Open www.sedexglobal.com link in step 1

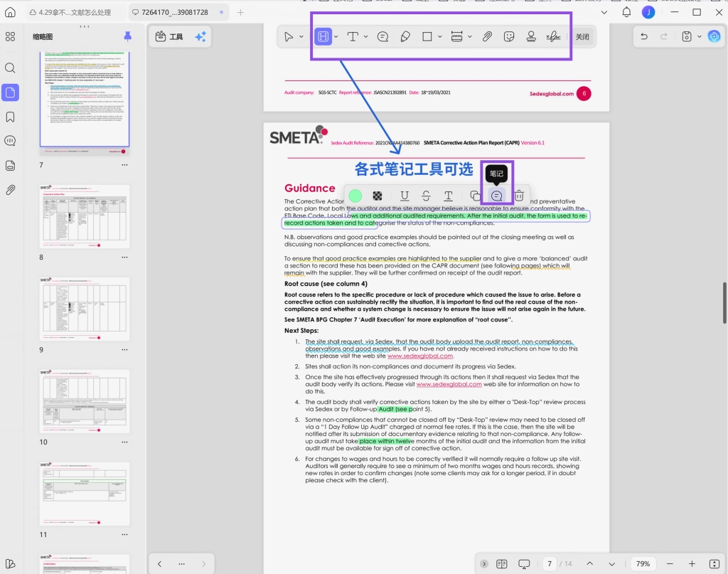click(x=420, y=356)
